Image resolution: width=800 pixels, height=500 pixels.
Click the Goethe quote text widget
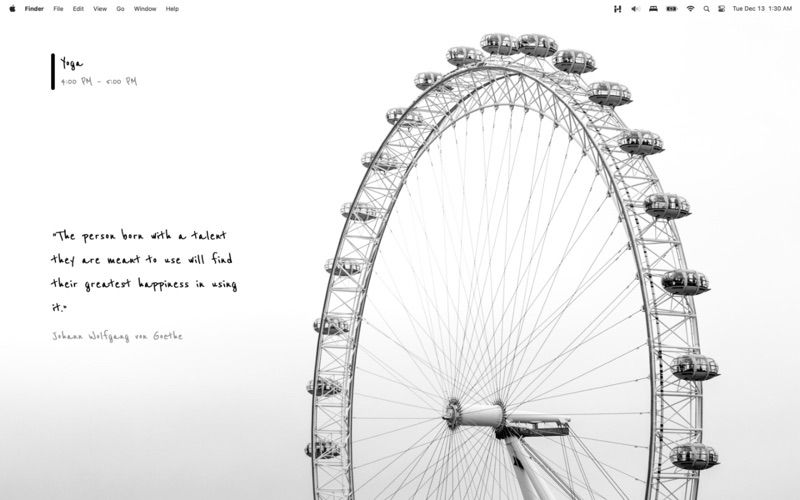[x=144, y=271]
